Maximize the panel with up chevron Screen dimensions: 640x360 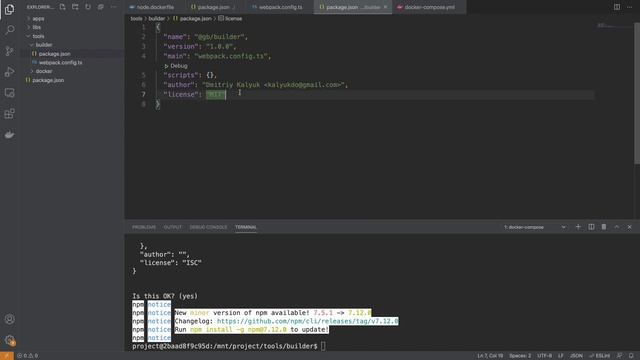(617, 227)
